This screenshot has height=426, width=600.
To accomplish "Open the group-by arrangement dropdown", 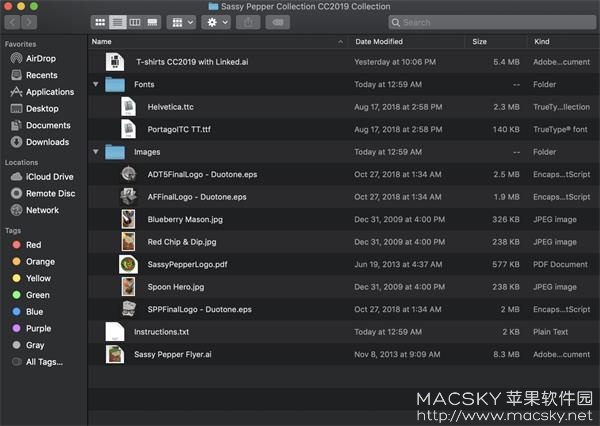I will tap(181, 22).
